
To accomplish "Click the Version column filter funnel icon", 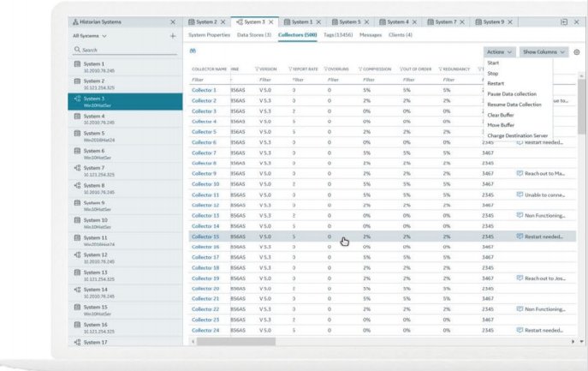I will pyautogui.click(x=257, y=69).
